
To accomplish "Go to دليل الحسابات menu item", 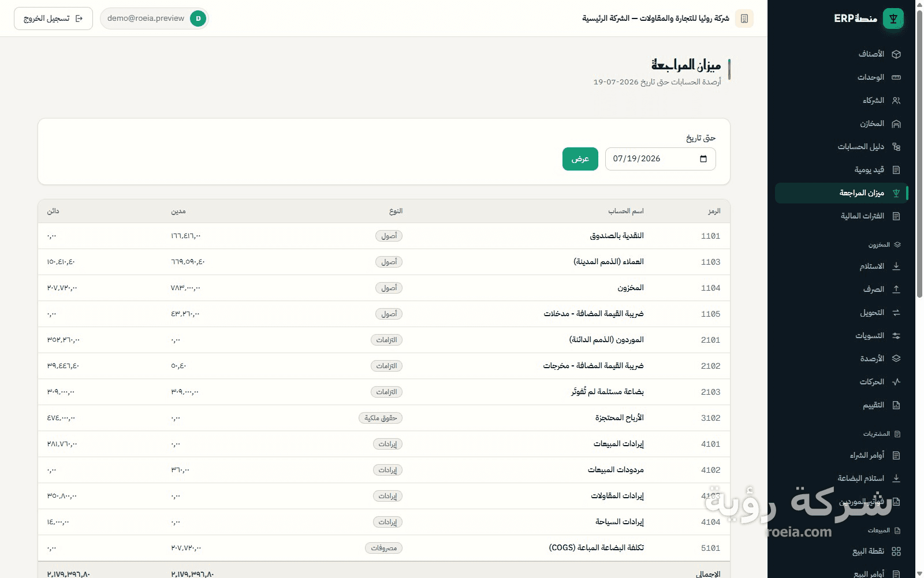I will (841, 147).
